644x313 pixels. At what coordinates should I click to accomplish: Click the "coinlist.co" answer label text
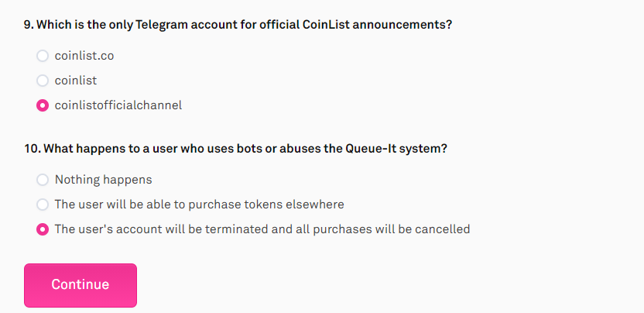coord(84,56)
